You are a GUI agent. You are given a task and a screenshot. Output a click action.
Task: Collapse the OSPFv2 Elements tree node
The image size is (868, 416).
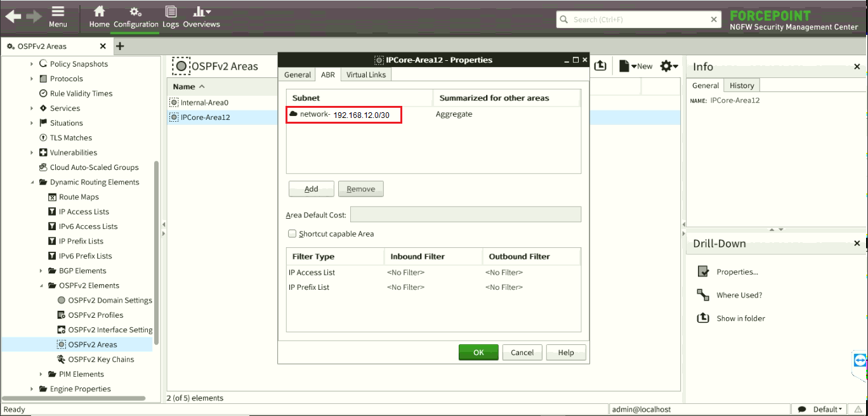pyautogui.click(x=41, y=285)
